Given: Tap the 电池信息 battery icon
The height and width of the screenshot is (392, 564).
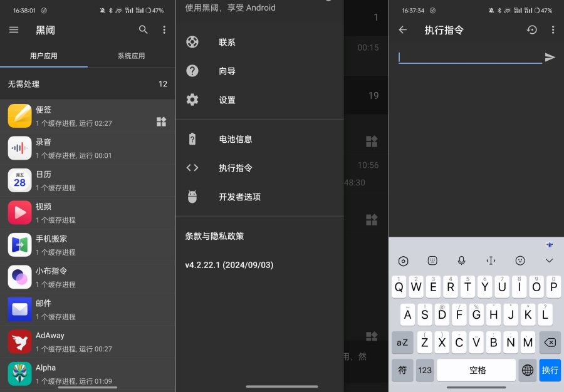Looking at the screenshot, I should pyautogui.click(x=192, y=139).
